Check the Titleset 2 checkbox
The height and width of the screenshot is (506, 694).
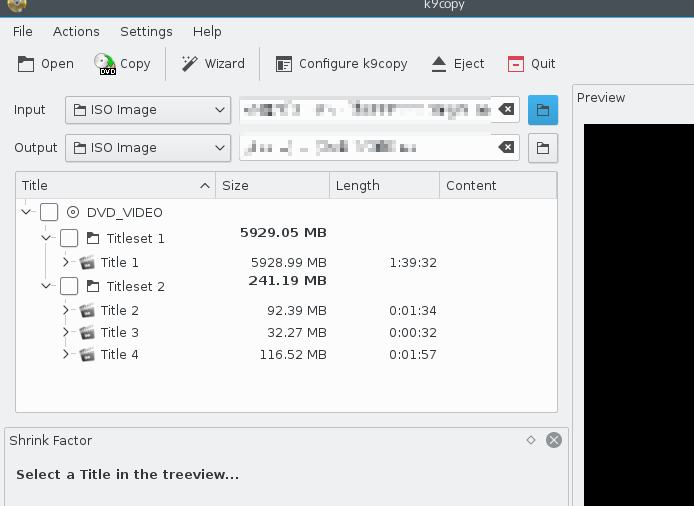(69, 286)
